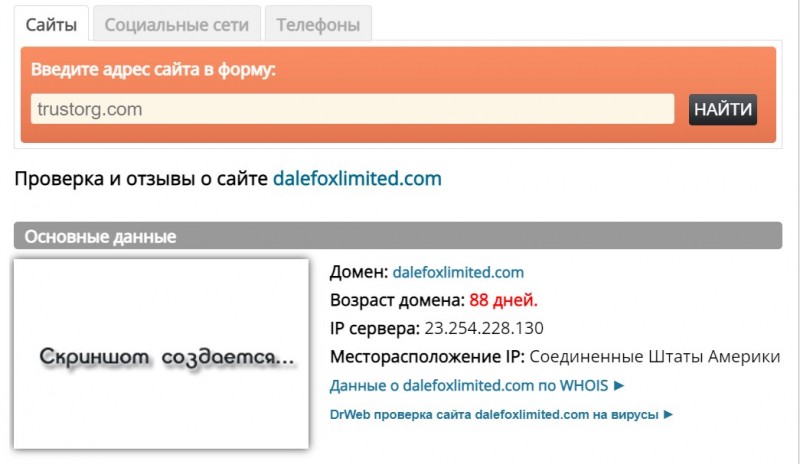
Task: Click the Введите адрес сайта в форму label
Action: (x=153, y=69)
